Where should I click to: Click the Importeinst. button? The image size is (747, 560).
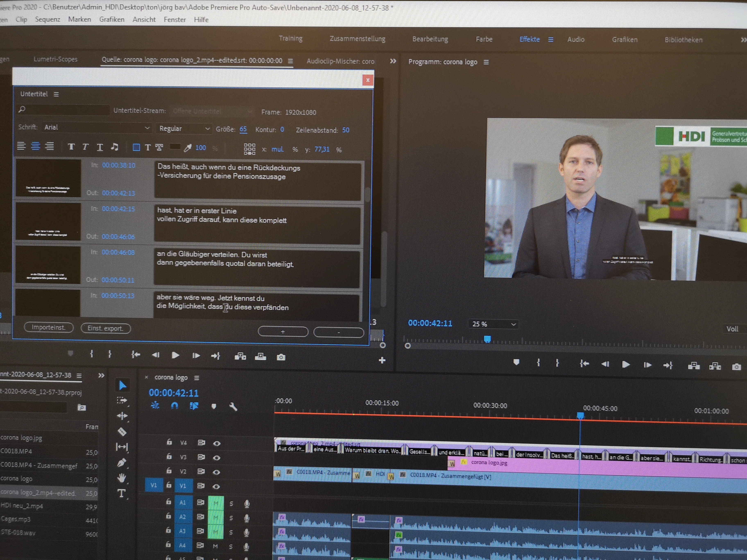49,327
